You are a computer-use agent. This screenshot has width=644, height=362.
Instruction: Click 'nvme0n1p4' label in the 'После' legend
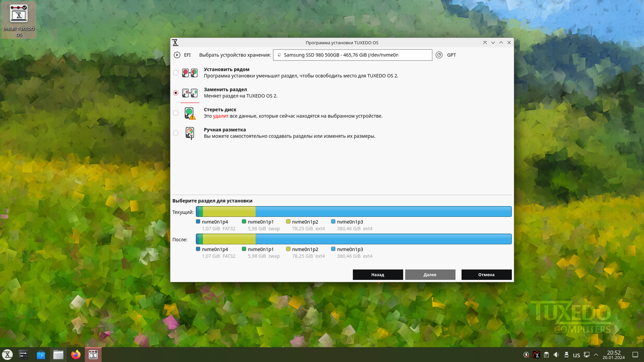click(x=215, y=249)
